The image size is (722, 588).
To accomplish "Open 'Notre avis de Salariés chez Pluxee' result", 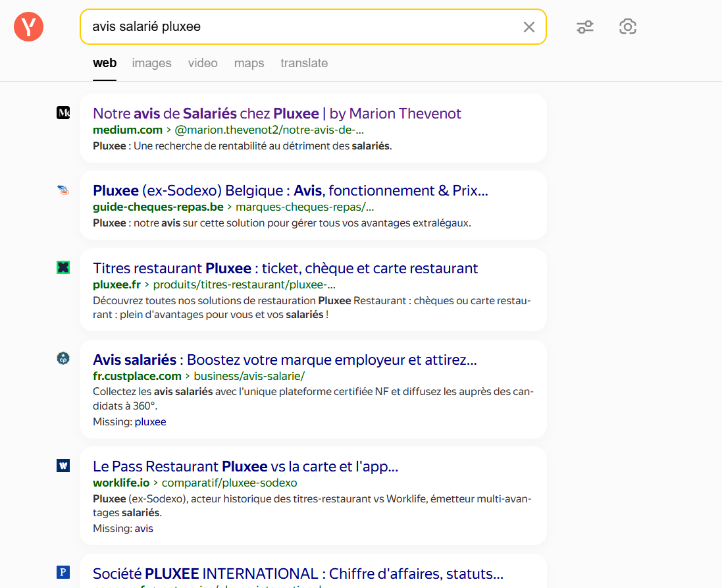I will pyautogui.click(x=276, y=113).
